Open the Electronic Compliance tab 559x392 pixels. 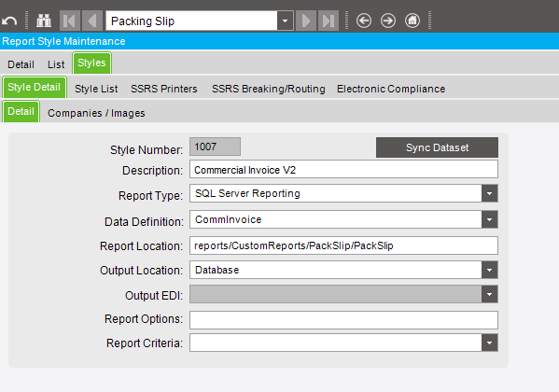[391, 89]
